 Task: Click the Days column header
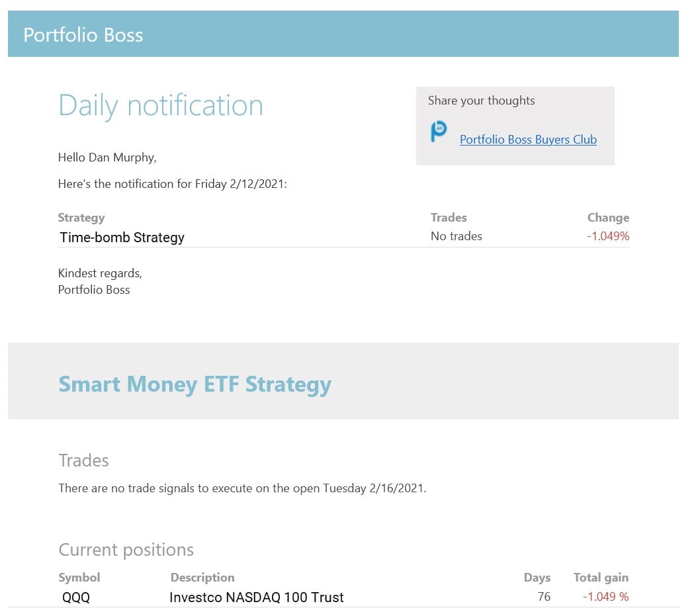(537, 577)
